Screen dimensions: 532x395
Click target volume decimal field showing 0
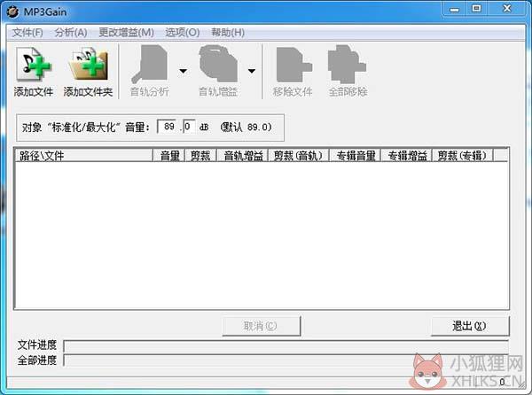click(189, 127)
